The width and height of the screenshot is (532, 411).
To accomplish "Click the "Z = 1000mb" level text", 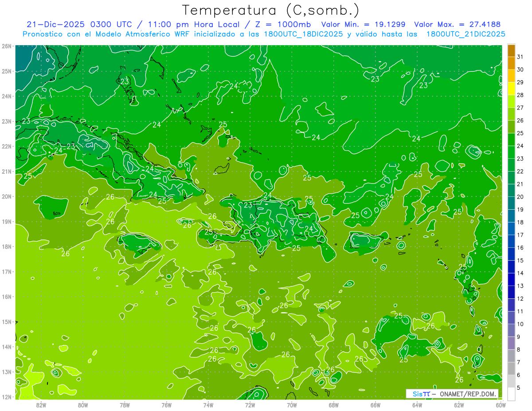I will (283, 24).
